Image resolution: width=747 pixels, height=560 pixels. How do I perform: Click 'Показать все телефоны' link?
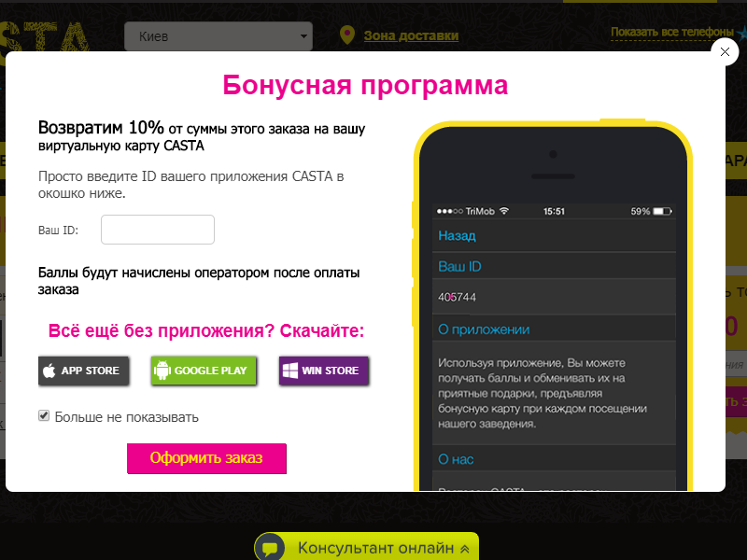[672, 33]
